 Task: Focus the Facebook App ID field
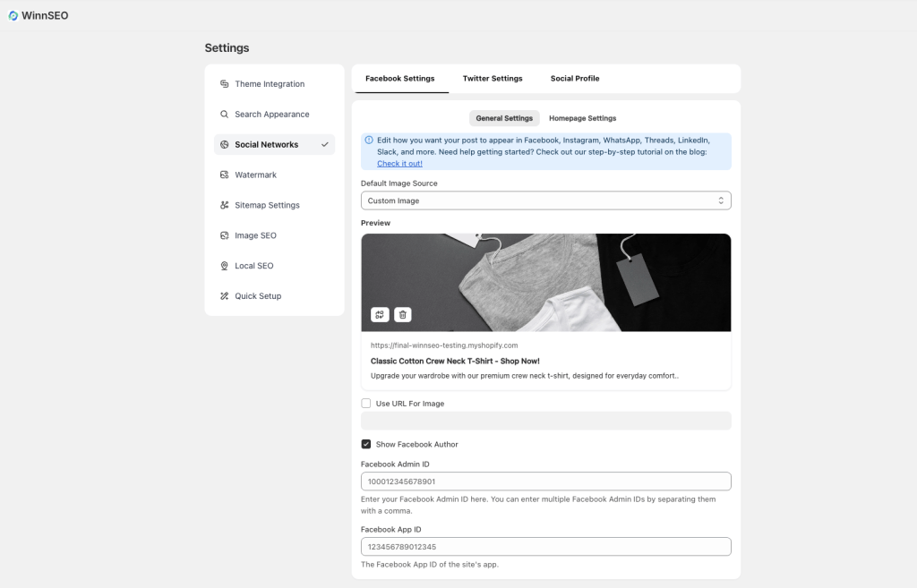[x=545, y=547]
